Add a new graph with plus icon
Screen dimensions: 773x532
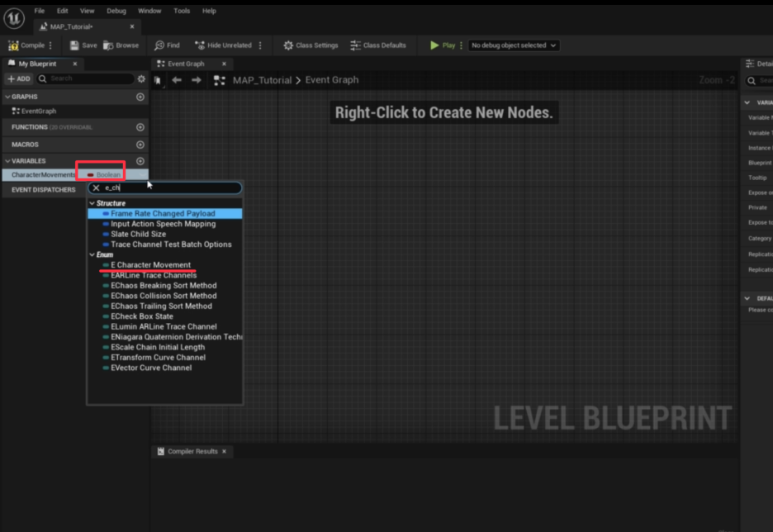point(140,97)
